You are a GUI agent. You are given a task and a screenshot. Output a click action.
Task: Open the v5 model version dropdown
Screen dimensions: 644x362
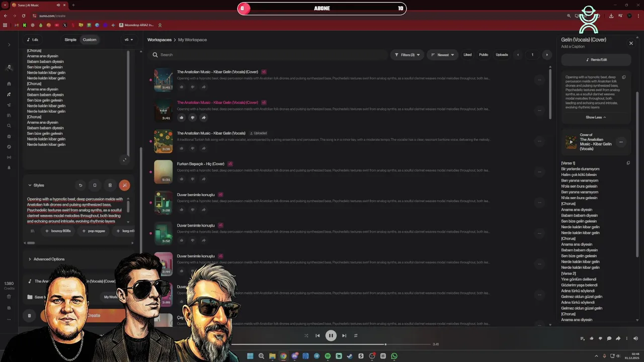(129, 40)
